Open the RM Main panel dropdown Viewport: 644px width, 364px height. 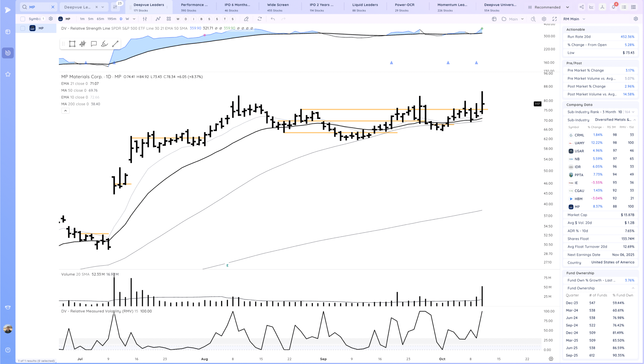[x=584, y=19]
